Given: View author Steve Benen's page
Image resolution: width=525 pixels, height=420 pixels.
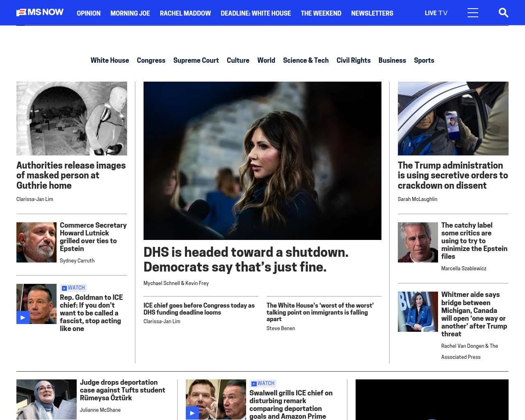Looking at the screenshot, I should pyautogui.click(x=281, y=328).
